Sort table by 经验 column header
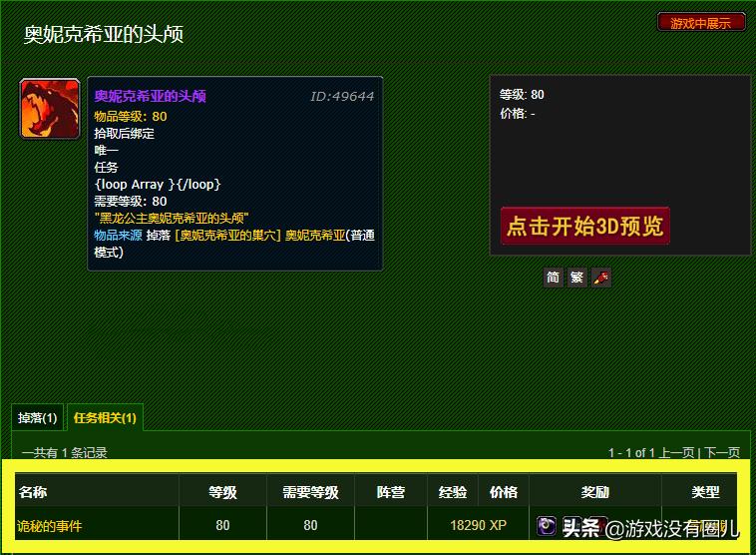The height and width of the screenshot is (555, 756). [452, 492]
